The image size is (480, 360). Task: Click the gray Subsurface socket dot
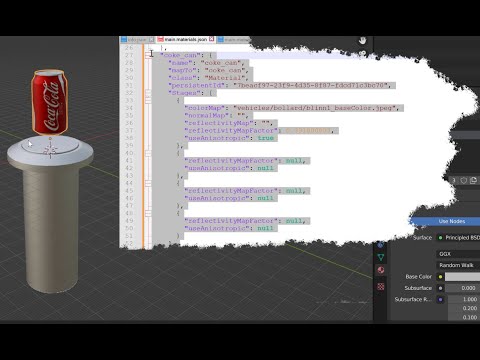coord(440,288)
